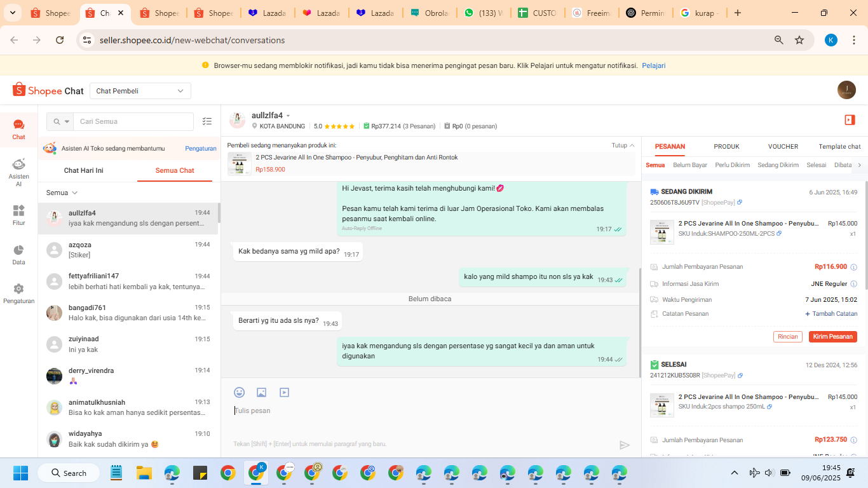
Task: Open the Chrome profile K button
Action: [831, 40]
